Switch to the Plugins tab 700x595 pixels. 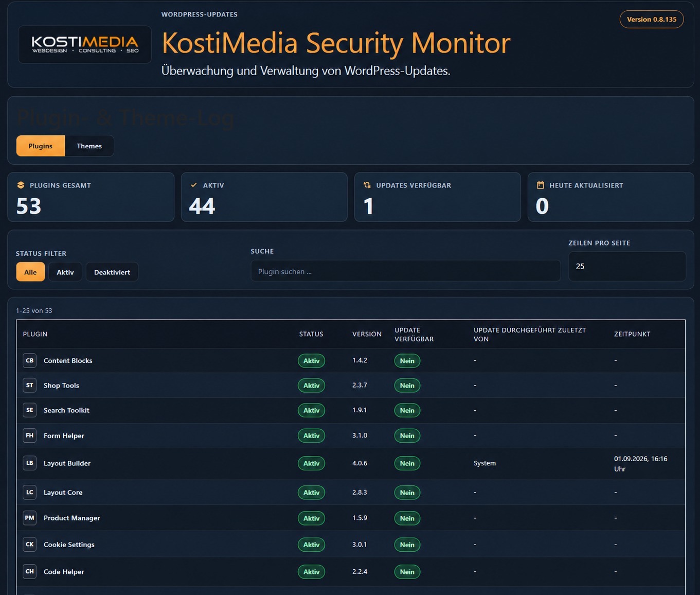point(41,146)
